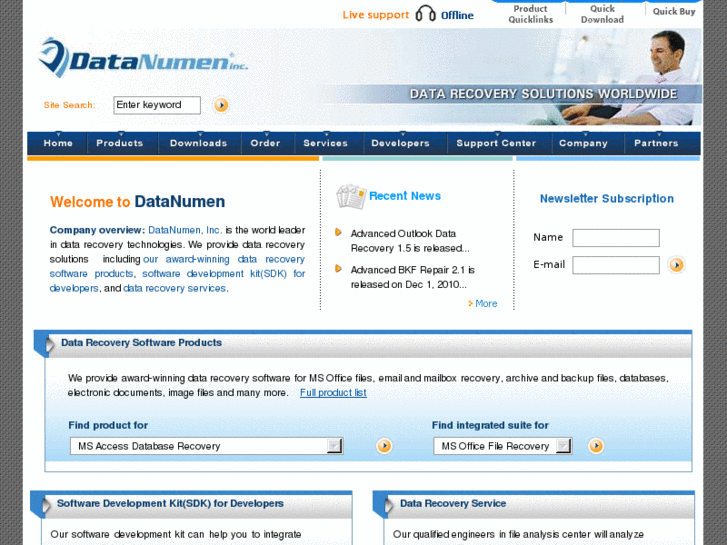The height and width of the screenshot is (545, 727).
Task: Click the newsletter Name field
Action: click(616, 238)
